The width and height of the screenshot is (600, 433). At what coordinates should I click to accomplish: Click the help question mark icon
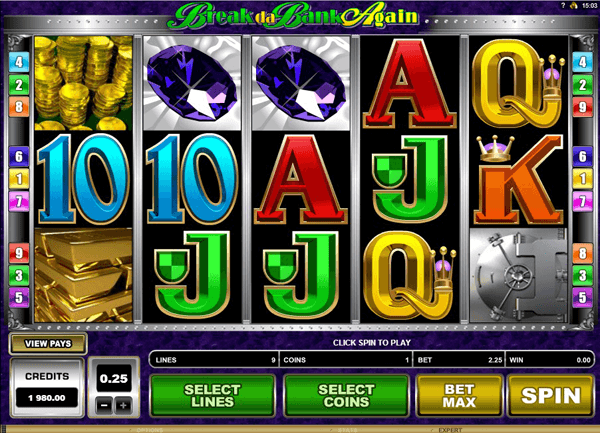[x=562, y=5]
